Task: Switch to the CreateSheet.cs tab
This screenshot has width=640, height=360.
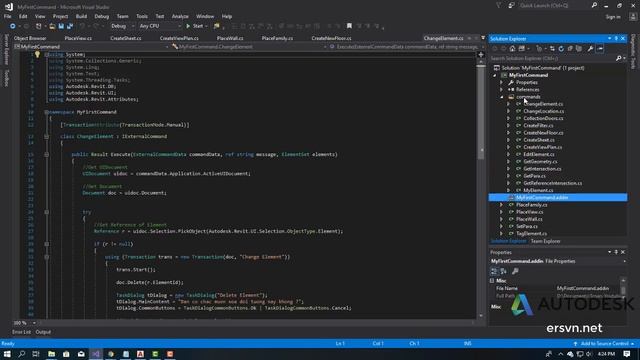Action: (x=126, y=38)
